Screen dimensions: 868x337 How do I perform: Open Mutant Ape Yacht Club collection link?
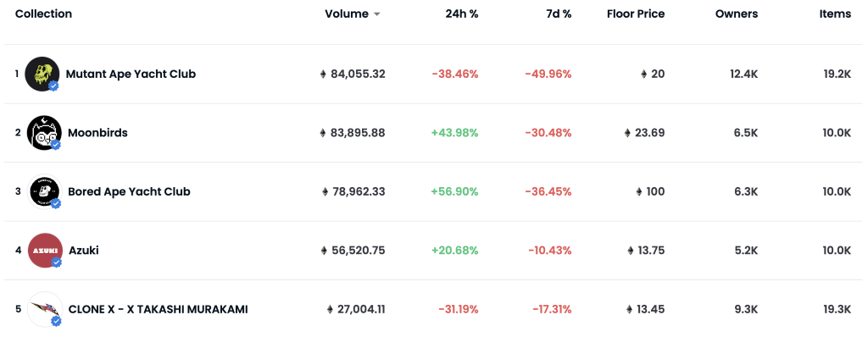[131, 74]
